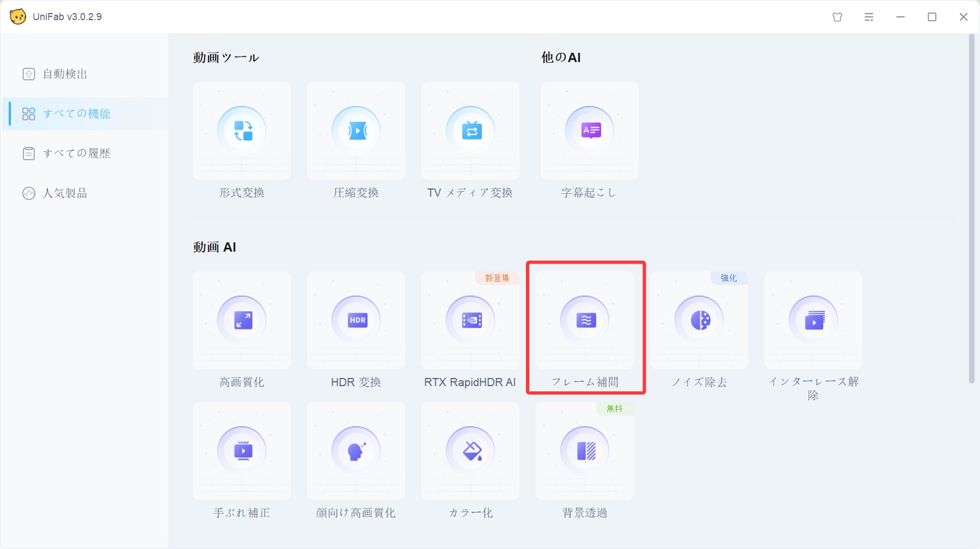This screenshot has height=549, width=980.
Task: Open the TV メディア変換 tool
Action: tap(470, 131)
